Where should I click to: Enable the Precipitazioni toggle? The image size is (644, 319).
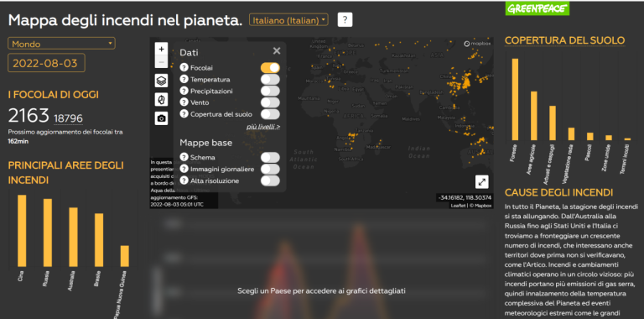point(270,91)
